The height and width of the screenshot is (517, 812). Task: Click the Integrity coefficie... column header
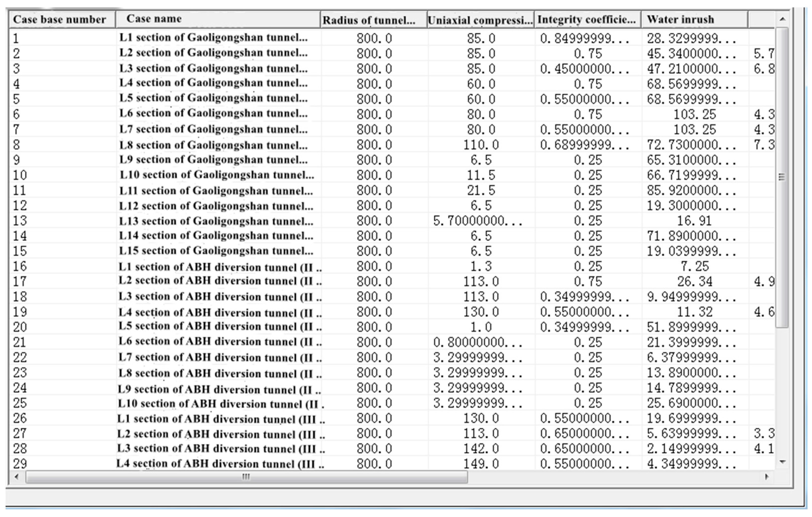tap(587, 20)
